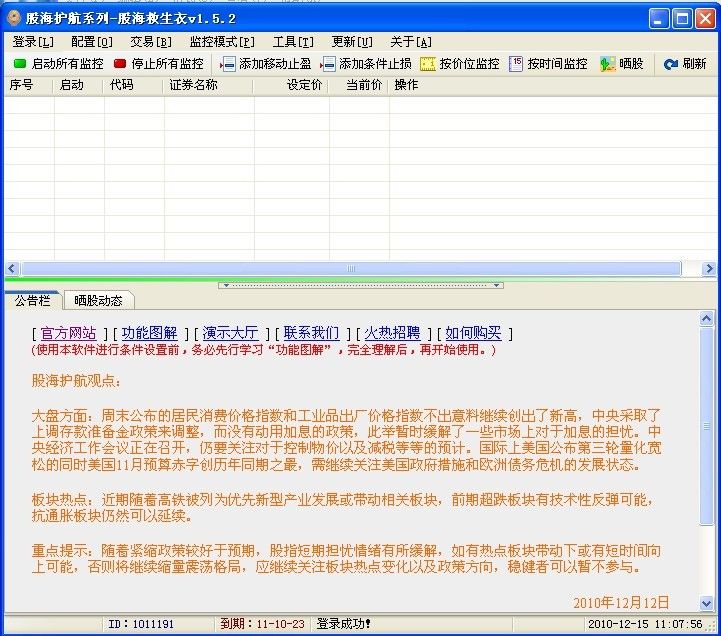Open the 更新[U] menu

(352, 42)
